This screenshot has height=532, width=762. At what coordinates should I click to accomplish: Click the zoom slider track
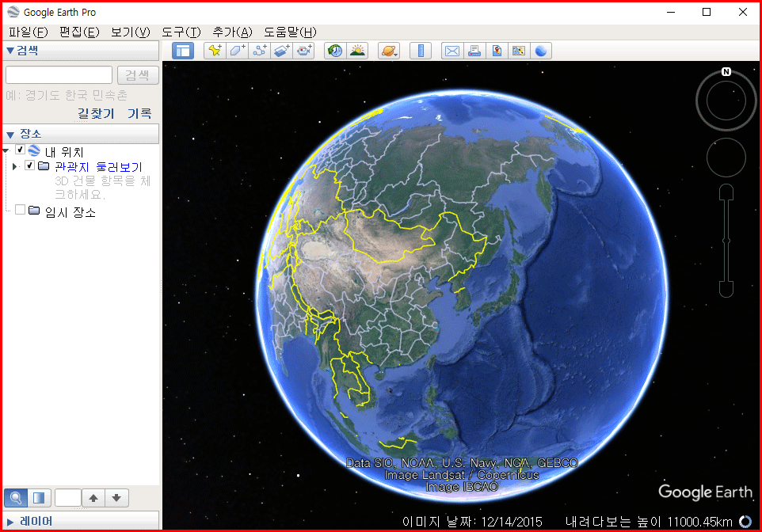click(726, 241)
